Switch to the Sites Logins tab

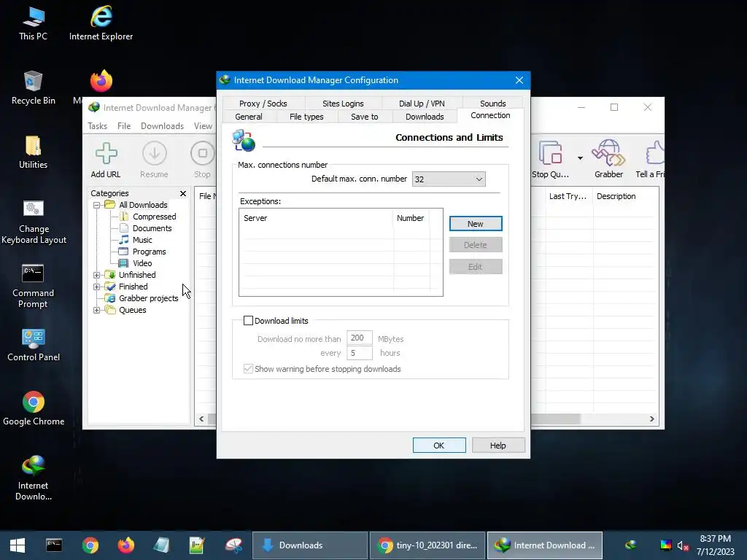click(x=343, y=104)
